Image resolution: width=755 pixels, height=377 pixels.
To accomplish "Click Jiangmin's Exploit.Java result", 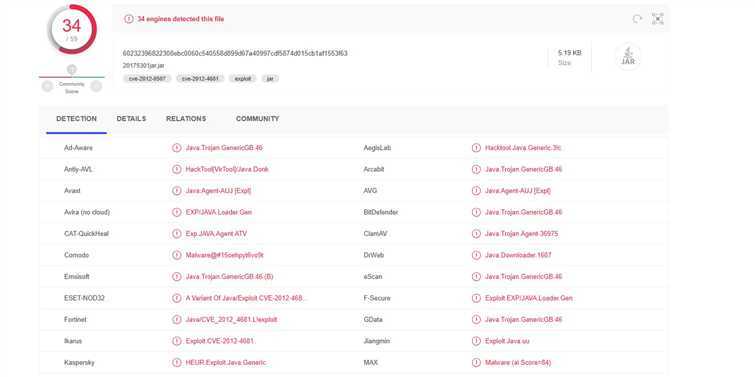I will (x=507, y=341).
